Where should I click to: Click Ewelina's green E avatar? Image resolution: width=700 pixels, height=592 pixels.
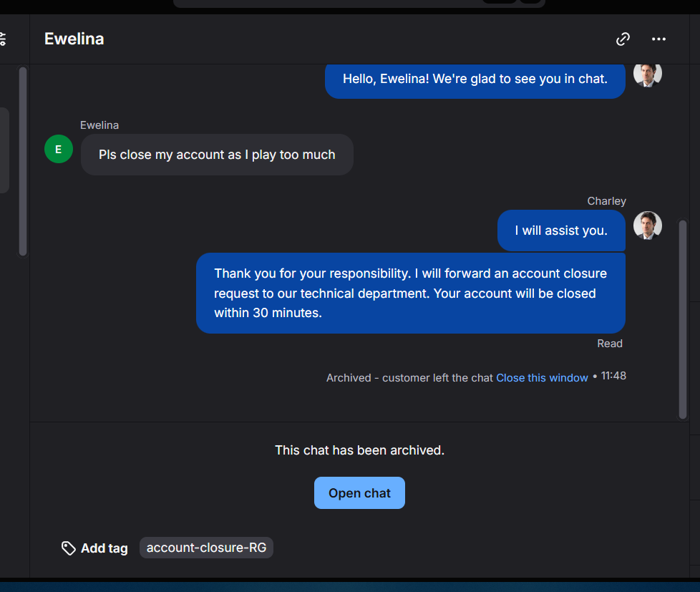tap(59, 149)
